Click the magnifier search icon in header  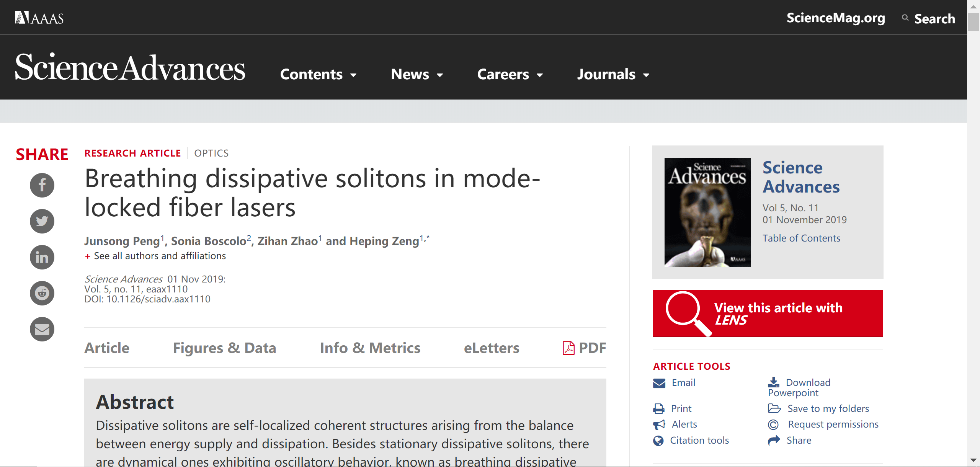[905, 18]
